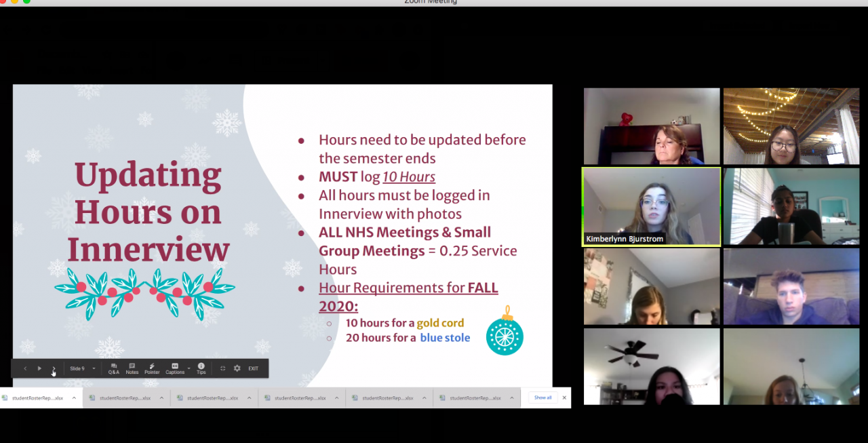Image resolution: width=868 pixels, height=443 pixels.
Task: Exit full screen using the collapse icon
Action: click(222, 368)
